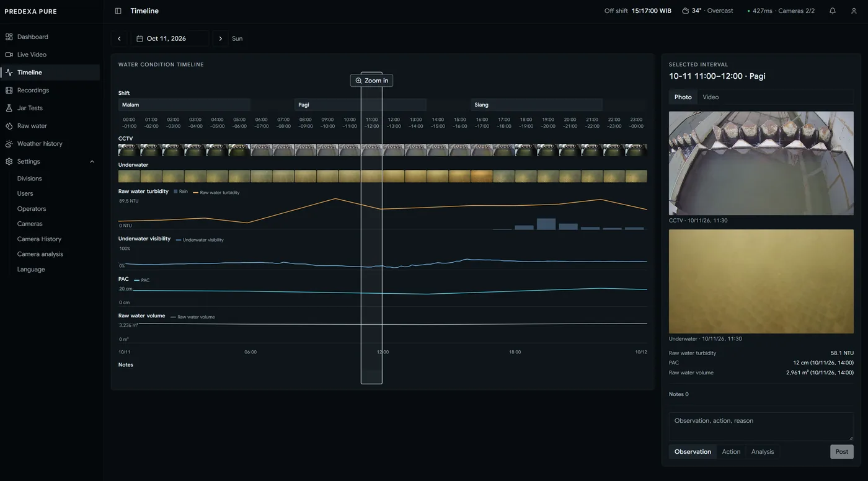Image resolution: width=868 pixels, height=481 pixels.
Task: Select the Analysis note type
Action: coord(763,452)
